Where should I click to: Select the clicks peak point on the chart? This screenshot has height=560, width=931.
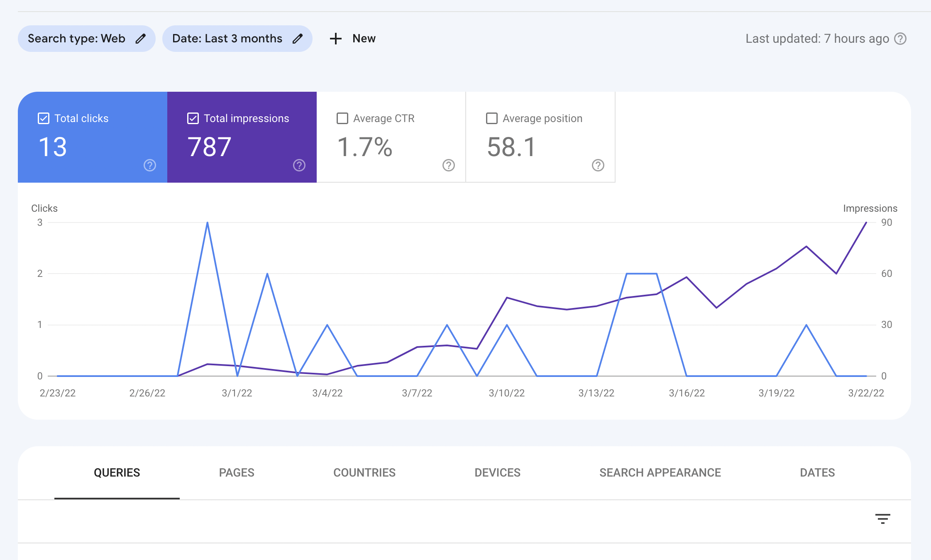(207, 223)
